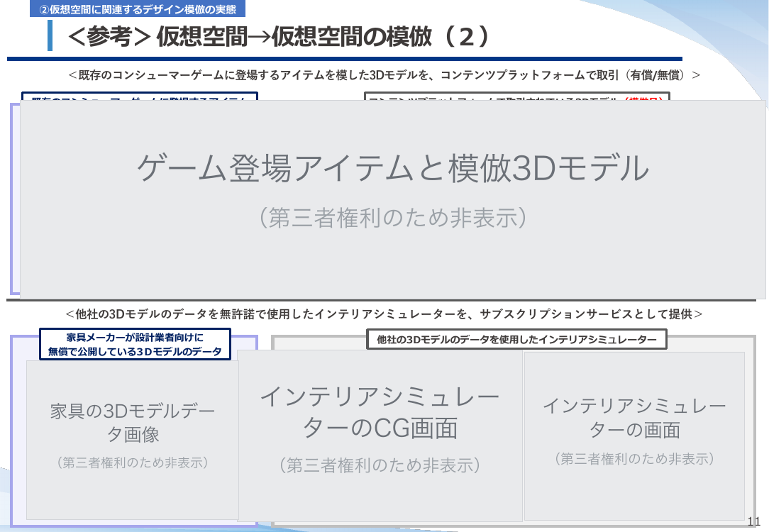Click the (第三者権利のため非表示) note in top placeholder
Screen dimensions: 769x532
[393, 218]
